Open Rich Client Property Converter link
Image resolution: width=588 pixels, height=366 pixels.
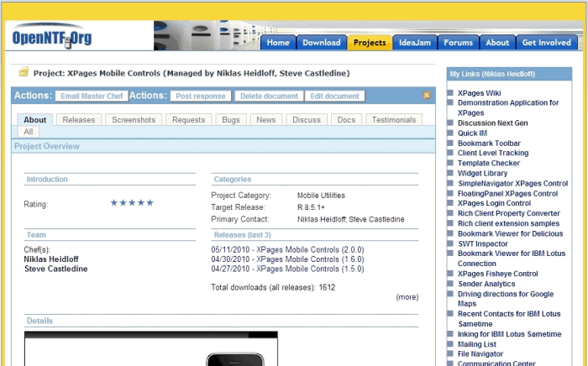click(x=508, y=213)
